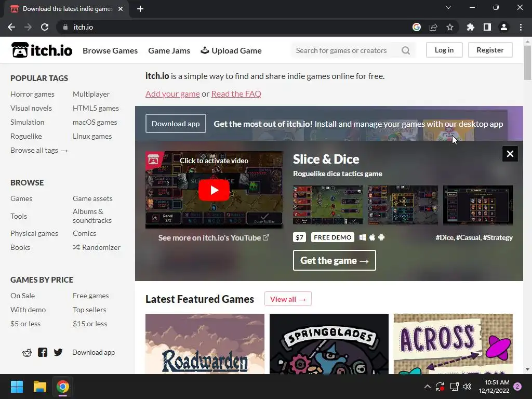Select the HTML5 games tag
The height and width of the screenshot is (399, 532).
click(96, 108)
